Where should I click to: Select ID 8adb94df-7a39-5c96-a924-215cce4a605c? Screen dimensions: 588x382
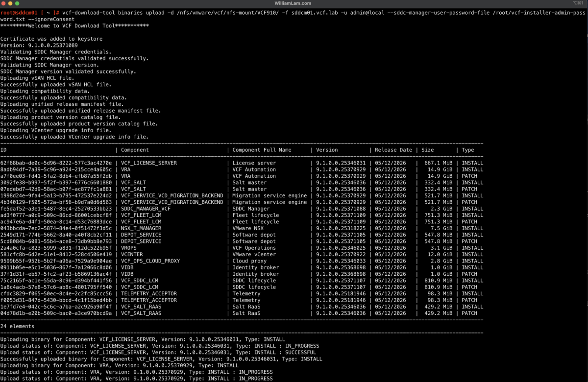coord(56,169)
